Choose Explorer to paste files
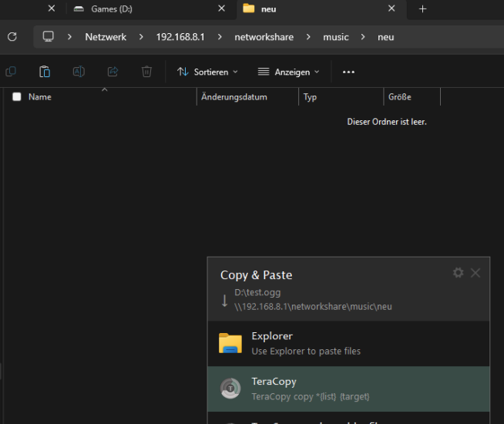The height and width of the screenshot is (424, 504). (348, 343)
